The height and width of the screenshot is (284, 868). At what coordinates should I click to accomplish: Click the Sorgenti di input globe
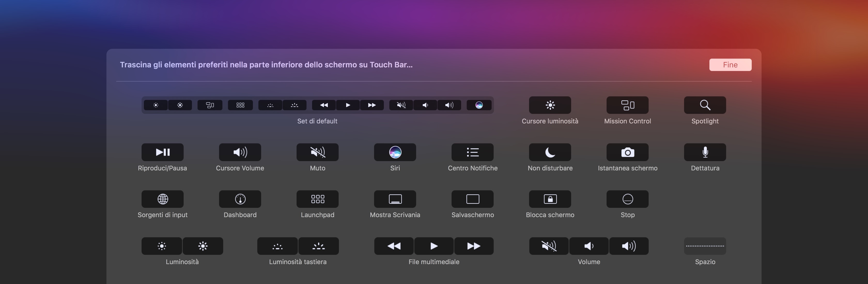click(162, 199)
